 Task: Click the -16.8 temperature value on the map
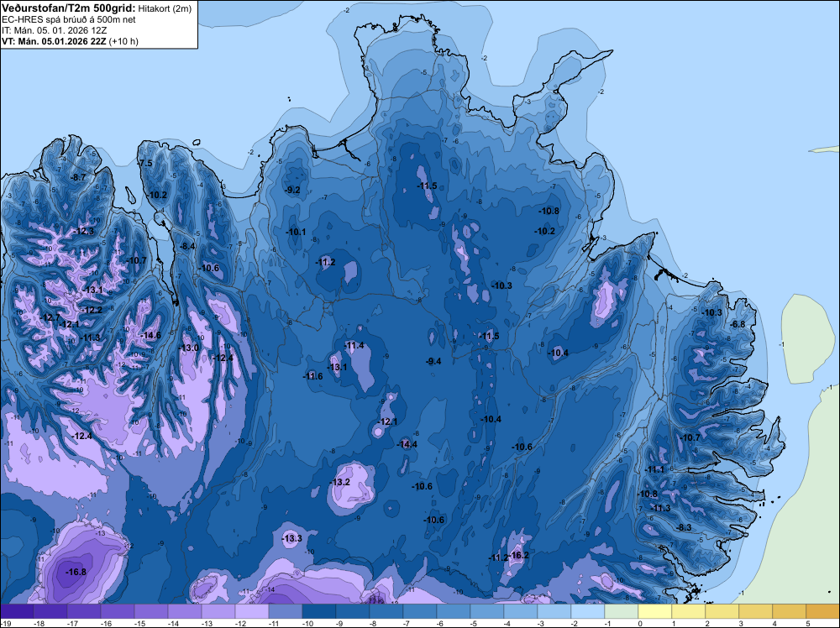click(76, 572)
